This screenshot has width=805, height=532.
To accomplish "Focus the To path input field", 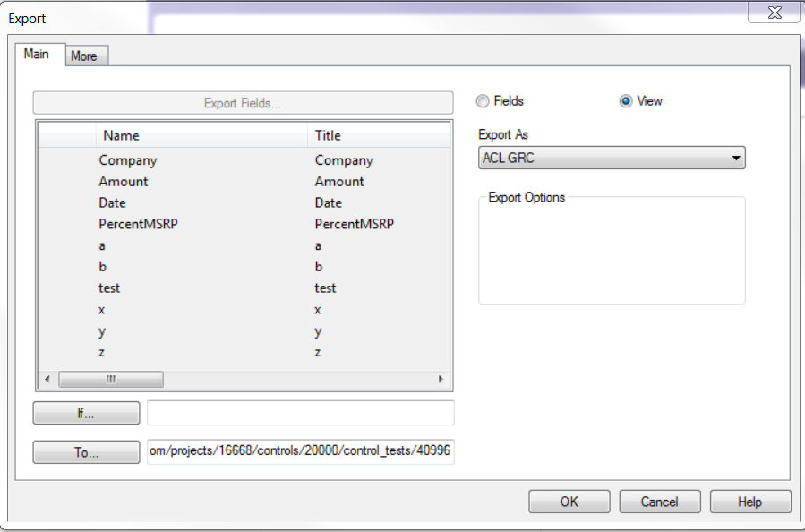I will point(300,452).
